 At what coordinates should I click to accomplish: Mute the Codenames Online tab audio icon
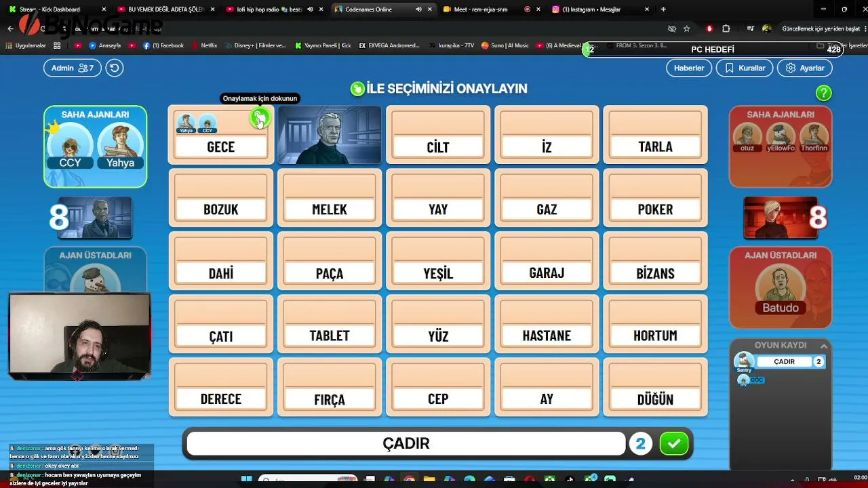point(419,9)
